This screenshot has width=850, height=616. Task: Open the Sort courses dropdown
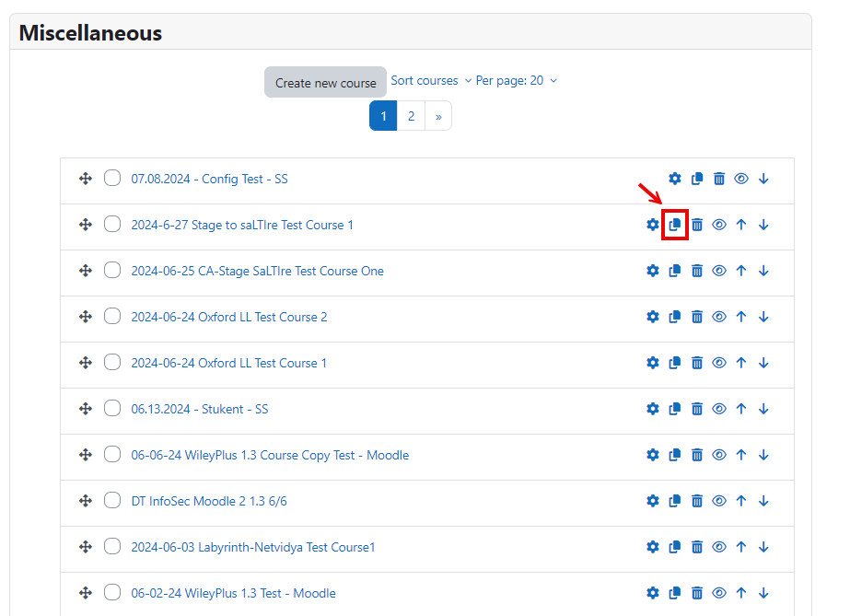(x=431, y=81)
